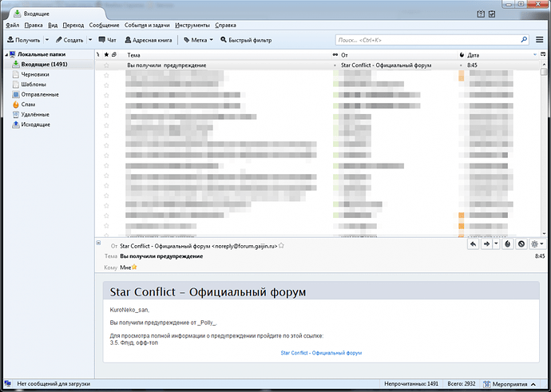Open the dropdown arrow next to Создать
The width and height of the screenshot is (551, 392).
(90, 40)
